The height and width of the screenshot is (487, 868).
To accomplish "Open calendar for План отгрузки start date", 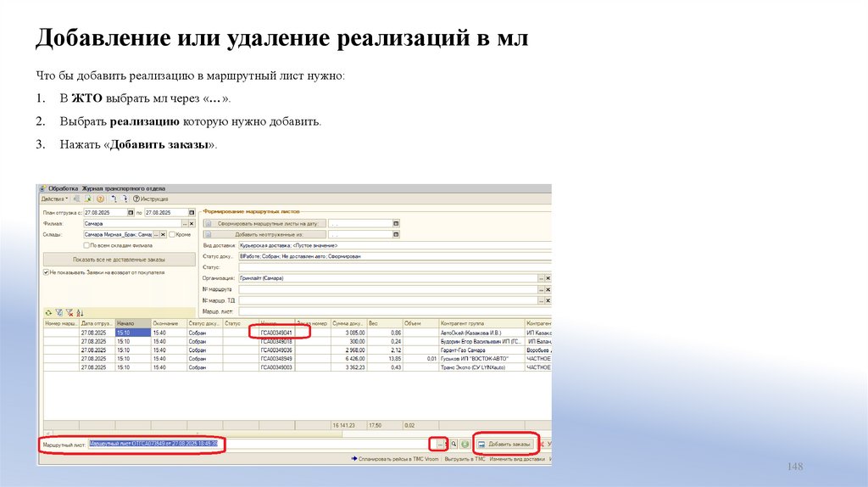I will pos(131,212).
